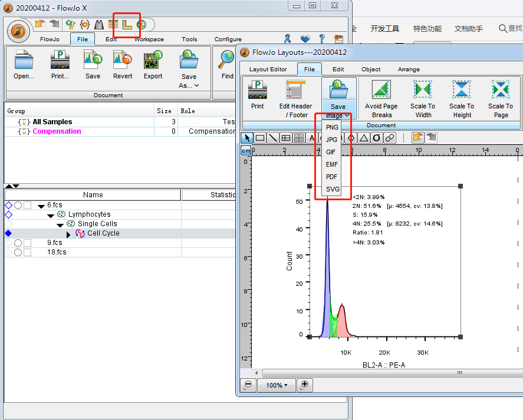Select the Compensation group row
The height and width of the screenshot is (420, 523).
click(120, 131)
